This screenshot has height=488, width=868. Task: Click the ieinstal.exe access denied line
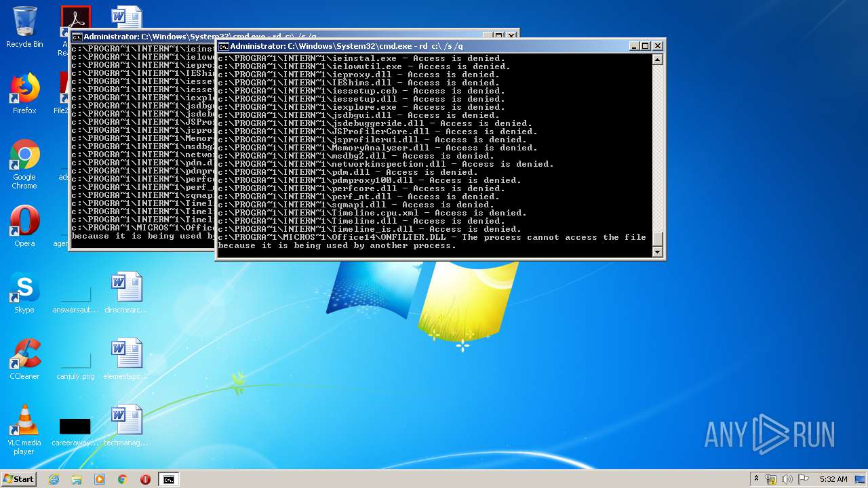click(x=361, y=58)
